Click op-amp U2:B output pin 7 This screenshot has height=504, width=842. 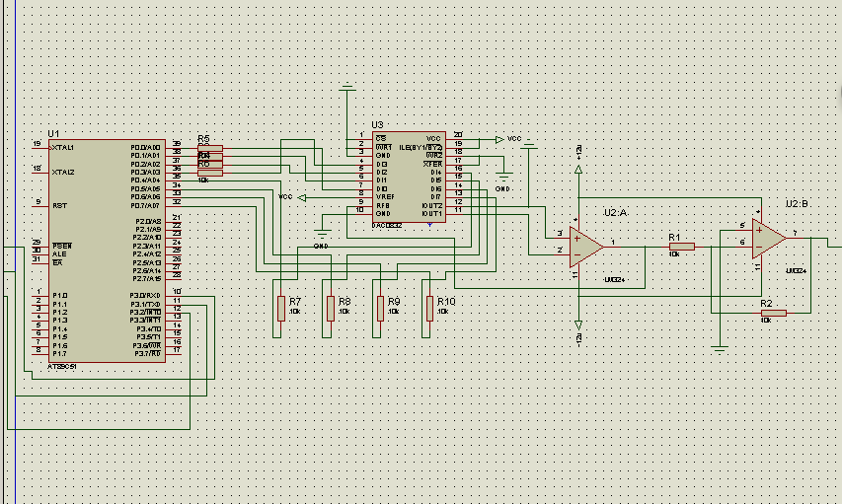click(x=795, y=237)
